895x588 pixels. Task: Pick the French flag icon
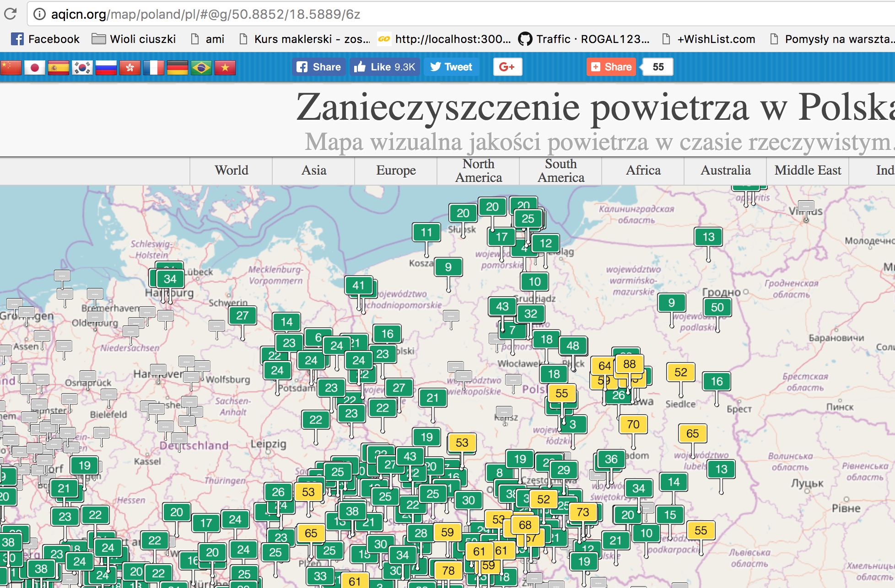pos(154,68)
